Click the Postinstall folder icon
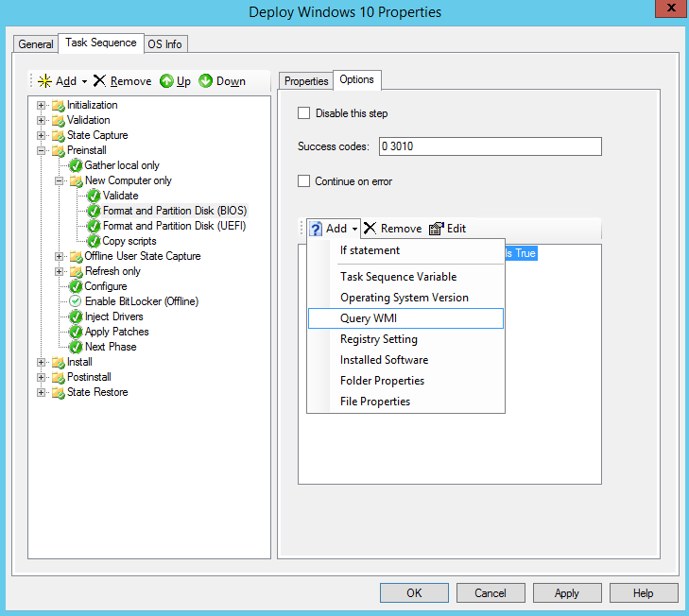This screenshot has width=689, height=616. 58,377
